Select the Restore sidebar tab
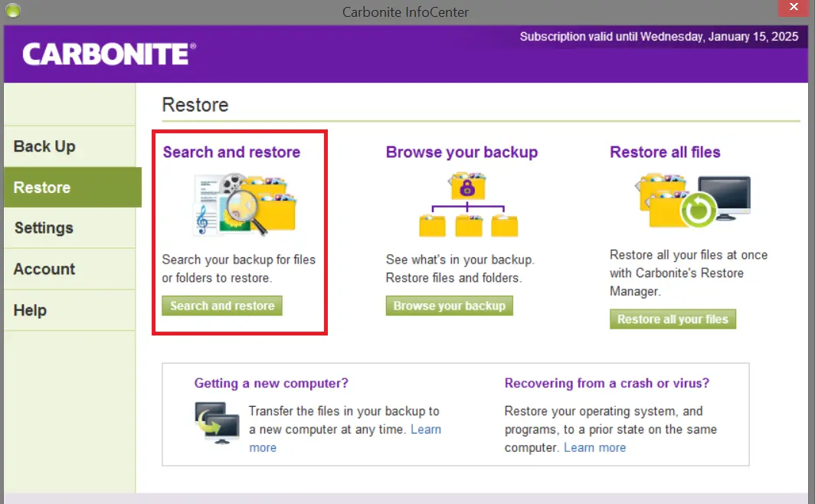Screen dimensions: 815x504 [42, 188]
